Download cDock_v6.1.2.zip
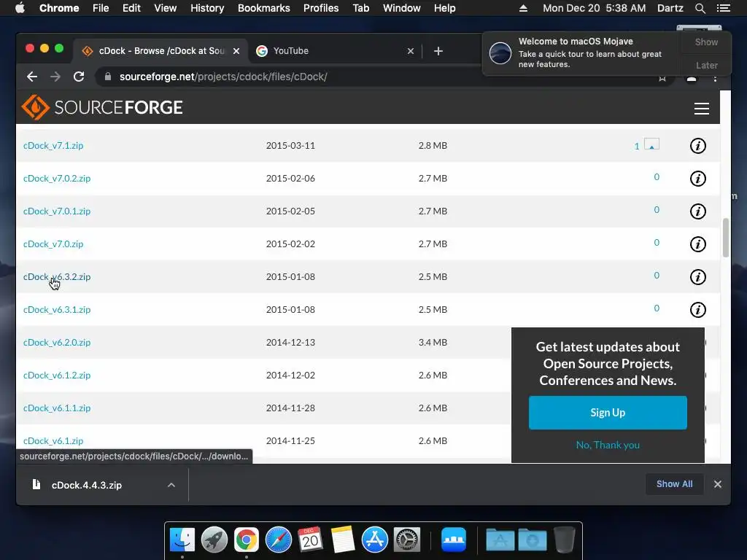 [57, 376]
